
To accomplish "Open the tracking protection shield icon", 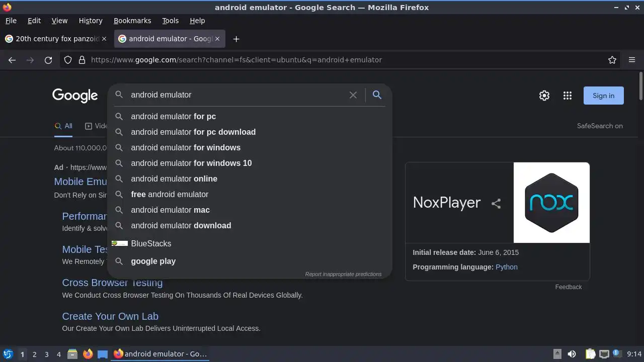I will tap(68, 60).
